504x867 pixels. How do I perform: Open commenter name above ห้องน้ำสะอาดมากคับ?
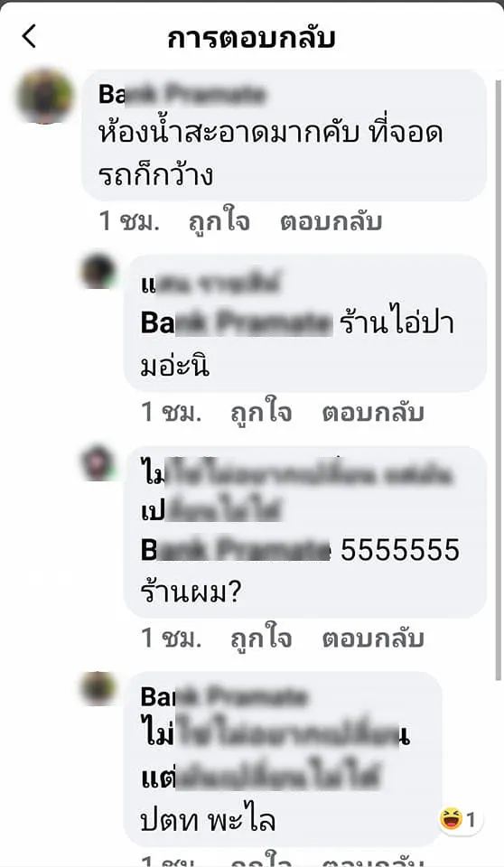click(x=182, y=95)
